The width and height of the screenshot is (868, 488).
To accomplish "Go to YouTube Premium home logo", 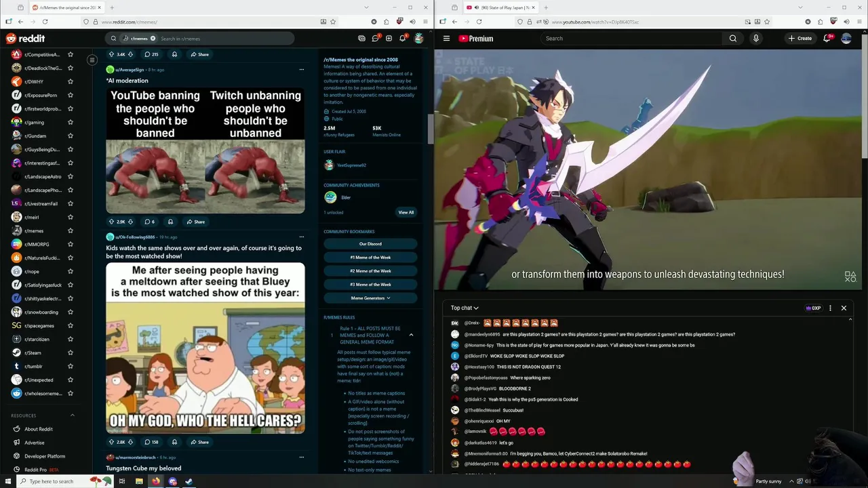I will pos(476,39).
